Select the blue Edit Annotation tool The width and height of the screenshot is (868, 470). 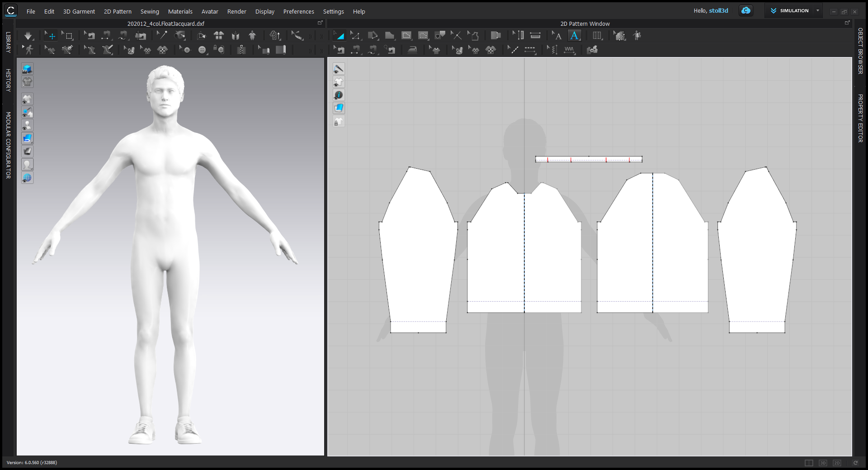[x=575, y=35]
